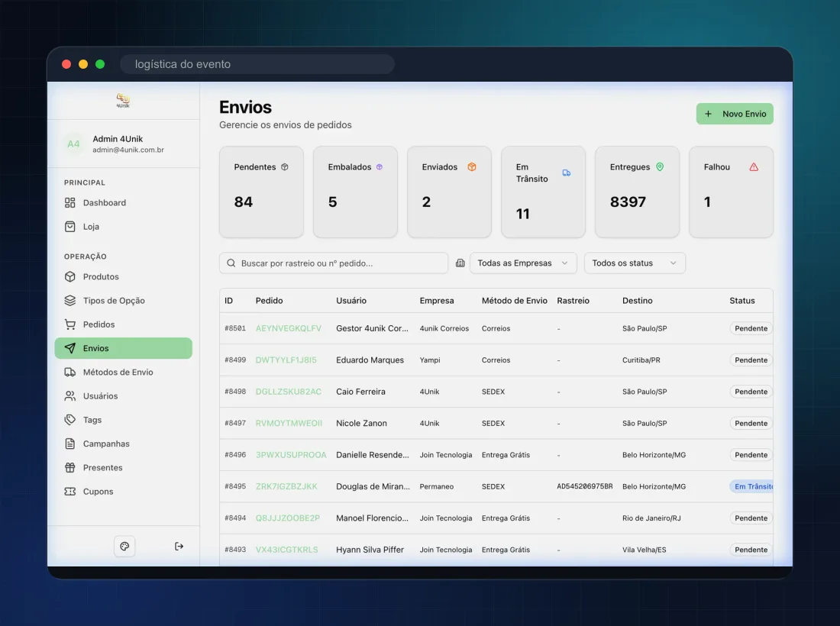
Task: Open order link ZRK7IGZBZJKK
Action: click(x=286, y=486)
